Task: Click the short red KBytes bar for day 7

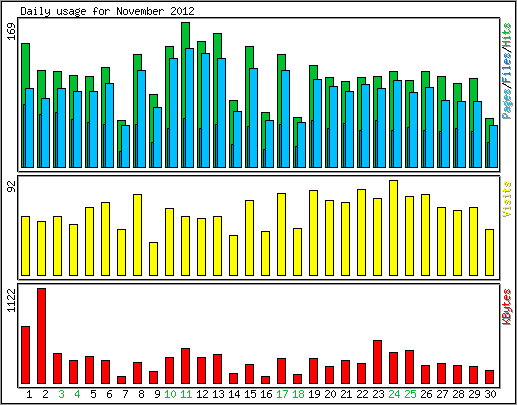Action: [122, 380]
